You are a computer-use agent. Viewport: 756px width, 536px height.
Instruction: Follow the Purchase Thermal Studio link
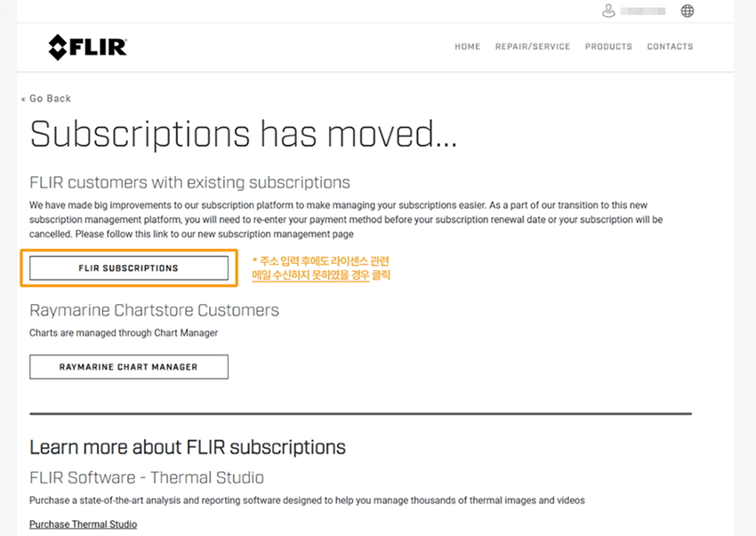click(x=83, y=524)
